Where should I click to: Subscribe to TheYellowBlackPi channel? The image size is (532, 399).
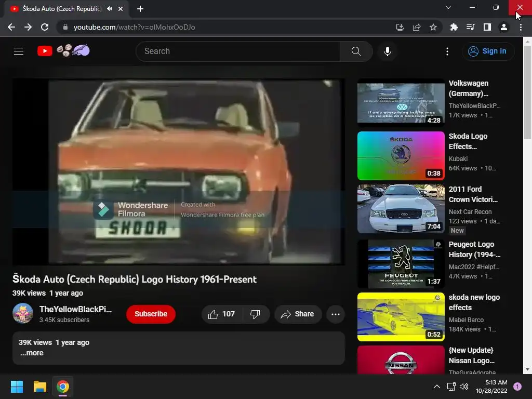click(x=151, y=314)
